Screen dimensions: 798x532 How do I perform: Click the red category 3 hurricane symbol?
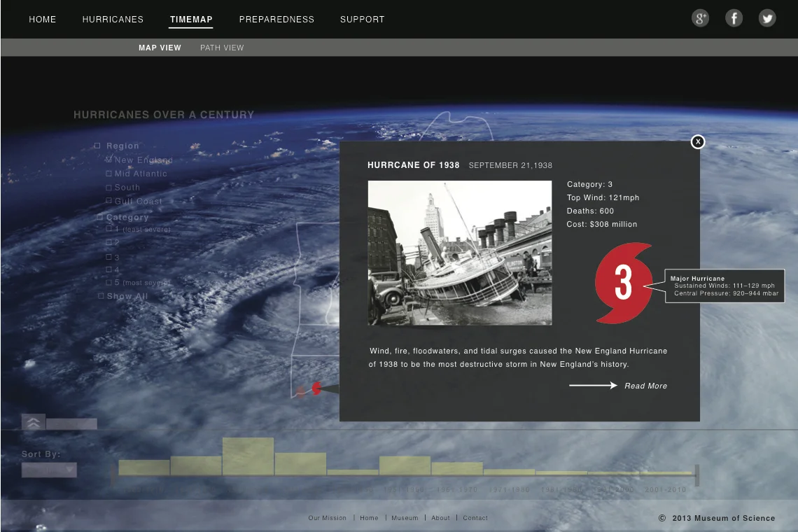point(624,283)
